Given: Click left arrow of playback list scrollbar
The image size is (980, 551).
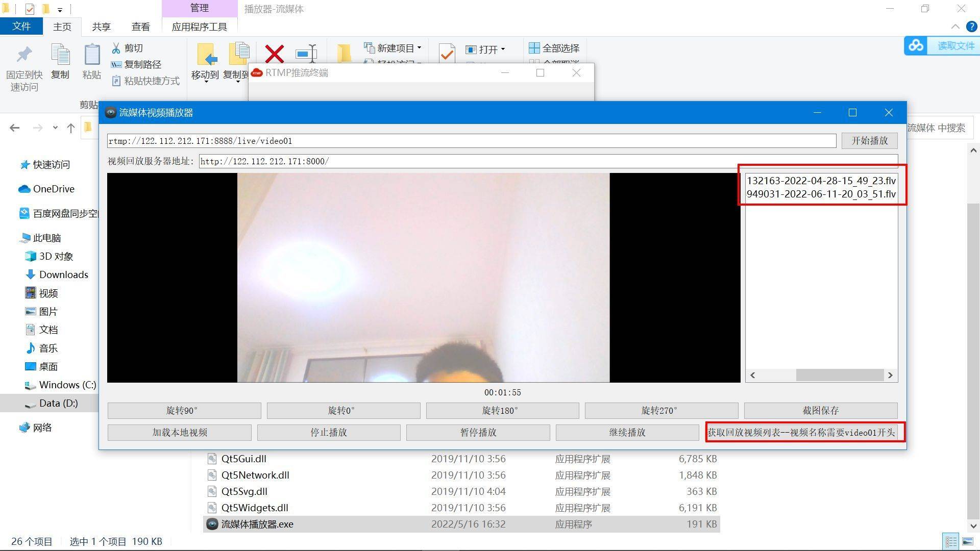Looking at the screenshot, I should [752, 375].
